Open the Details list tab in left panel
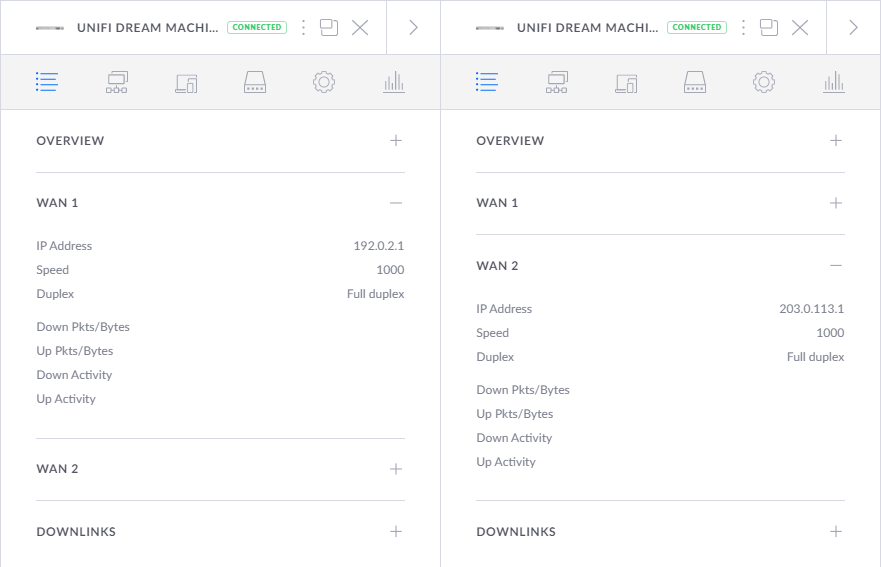Image resolution: width=881 pixels, height=567 pixels. coord(47,82)
